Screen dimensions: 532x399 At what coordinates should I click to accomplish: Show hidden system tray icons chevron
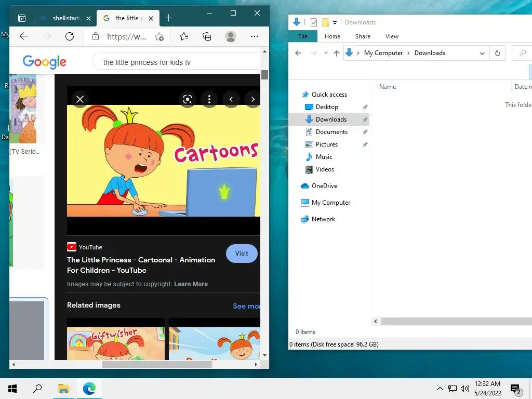(440, 389)
